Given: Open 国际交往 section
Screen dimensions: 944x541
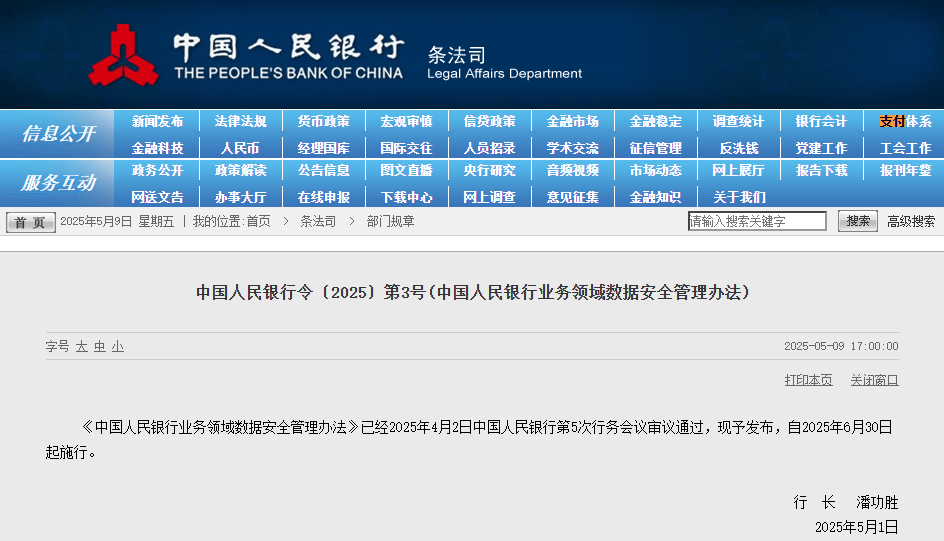Looking at the screenshot, I should [x=406, y=148].
